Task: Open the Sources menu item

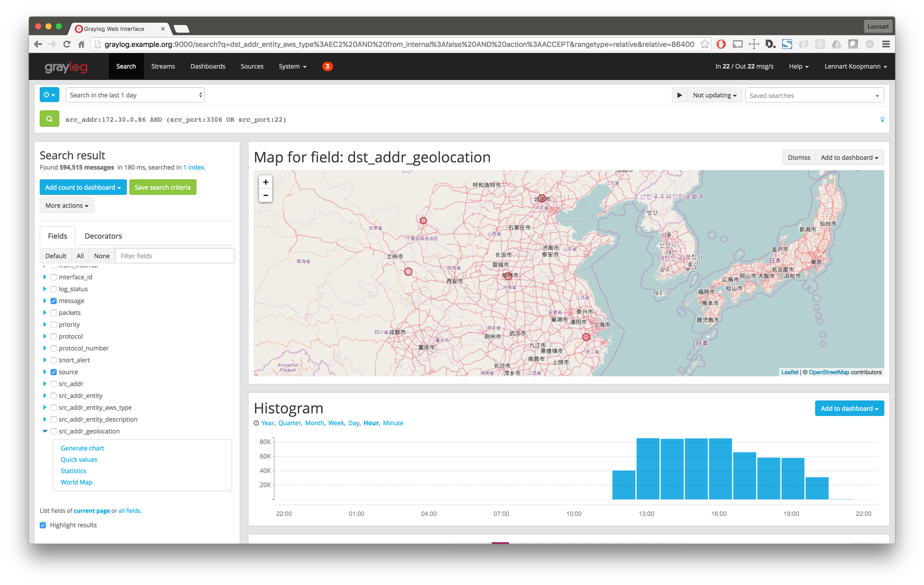Action: (252, 66)
